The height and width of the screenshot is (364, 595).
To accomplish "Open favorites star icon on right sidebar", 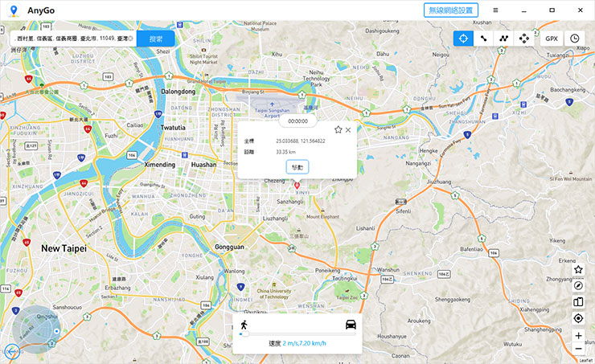I will (578, 270).
